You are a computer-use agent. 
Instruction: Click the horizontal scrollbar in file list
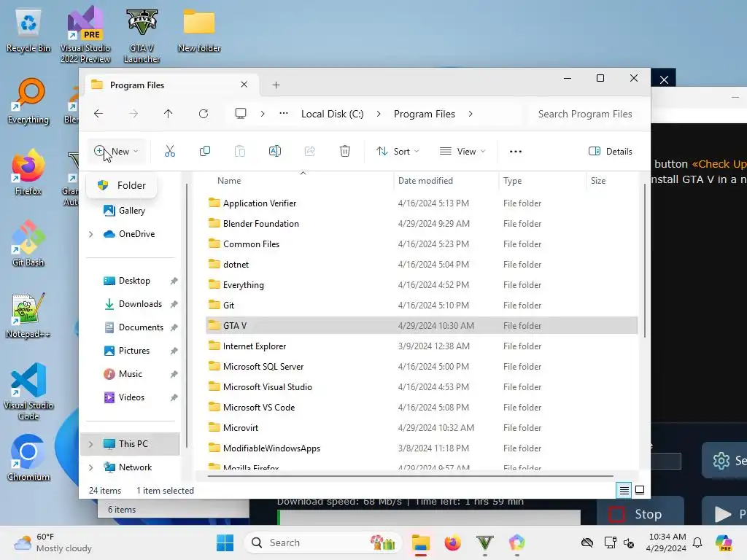click(x=410, y=475)
